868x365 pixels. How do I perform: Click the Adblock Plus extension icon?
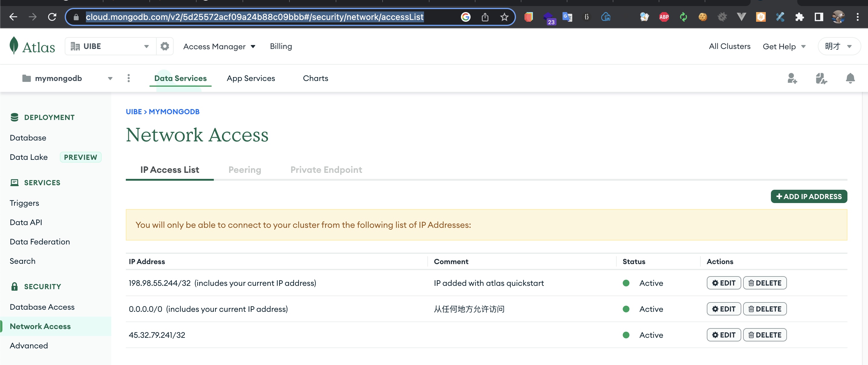[664, 17]
